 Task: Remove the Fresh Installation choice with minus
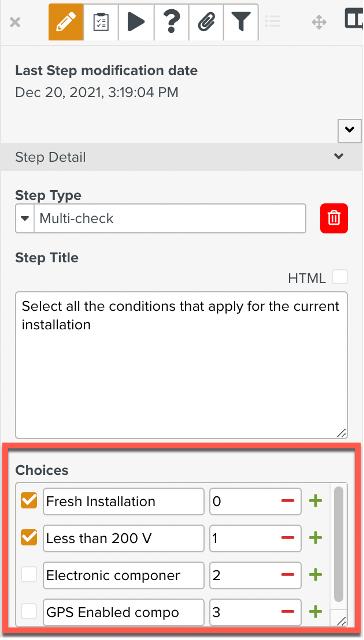pos(288,501)
